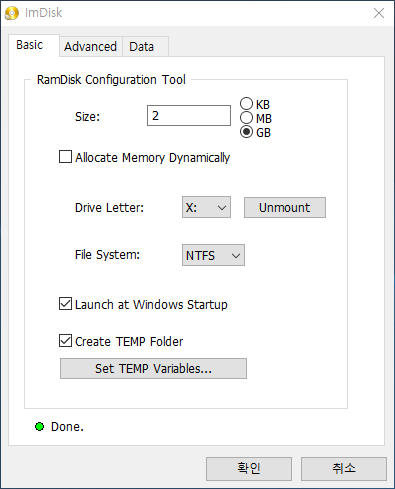Open the Data tab
Viewport: 395px width, 489px height.
coord(145,47)
